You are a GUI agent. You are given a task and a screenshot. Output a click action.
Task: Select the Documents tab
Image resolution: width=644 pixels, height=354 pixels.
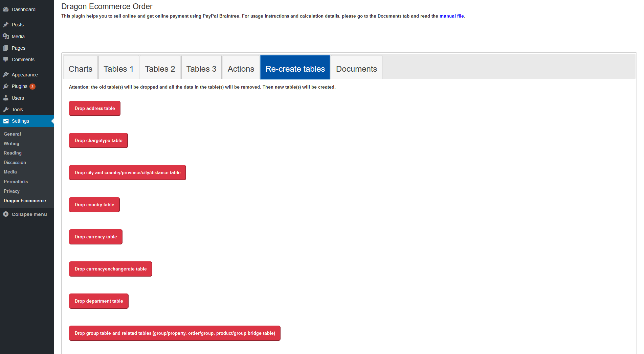pyautogui.click(x=356, y=69)
